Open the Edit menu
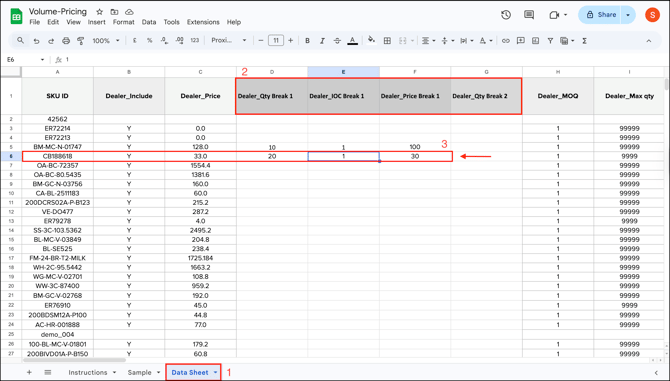The width and height of the screenshot is (670, 381). [53, 22]
